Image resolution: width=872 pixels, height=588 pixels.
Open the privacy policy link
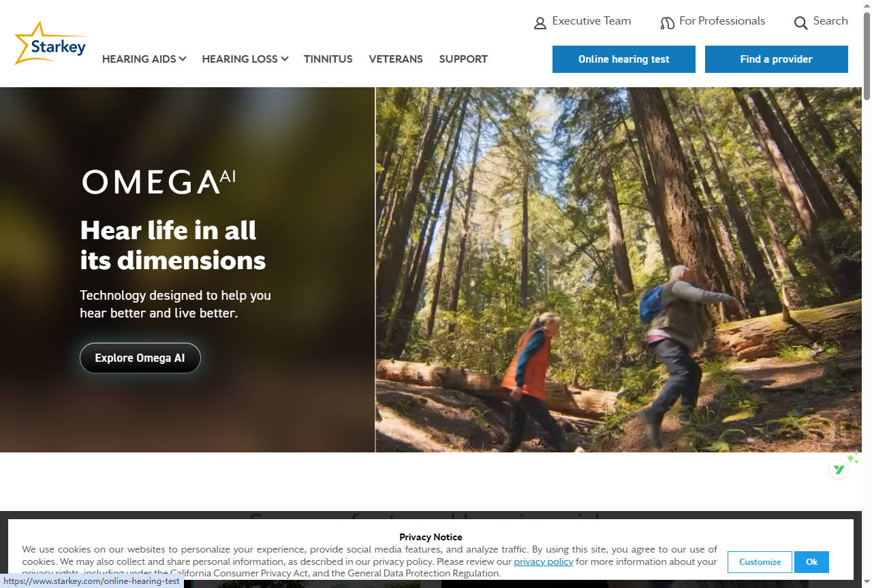pyautogui.click(x=544, y=561)
